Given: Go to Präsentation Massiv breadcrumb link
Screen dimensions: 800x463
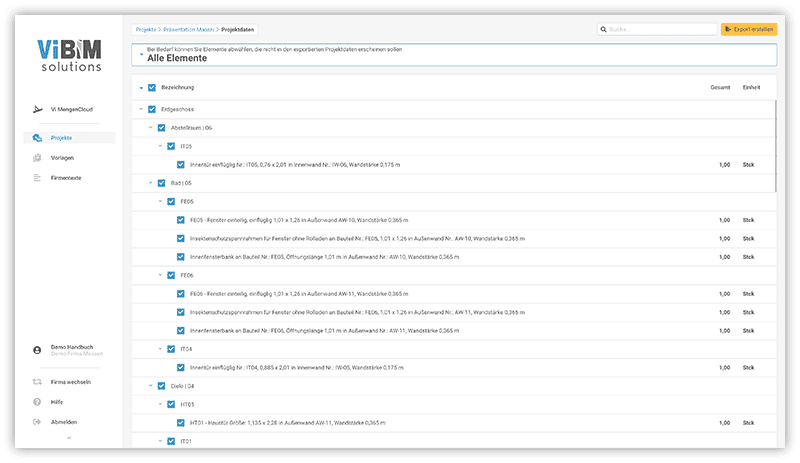Looking at the screenshot, I should point(189,30).
